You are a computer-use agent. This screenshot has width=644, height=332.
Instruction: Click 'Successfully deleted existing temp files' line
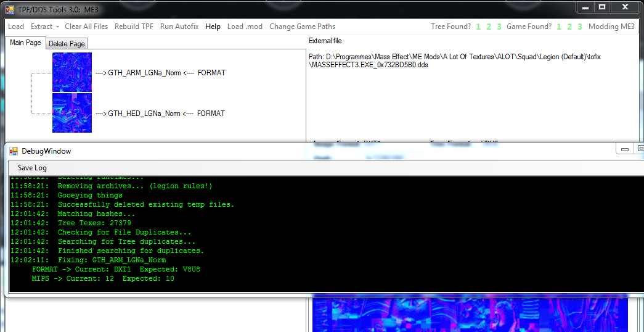tap(123, 204)
